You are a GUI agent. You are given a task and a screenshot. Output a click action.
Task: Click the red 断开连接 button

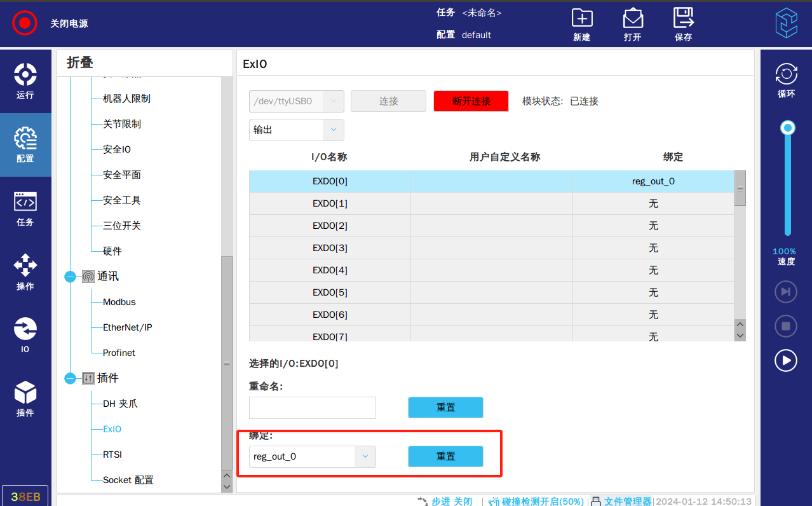(x=471, y=101)
